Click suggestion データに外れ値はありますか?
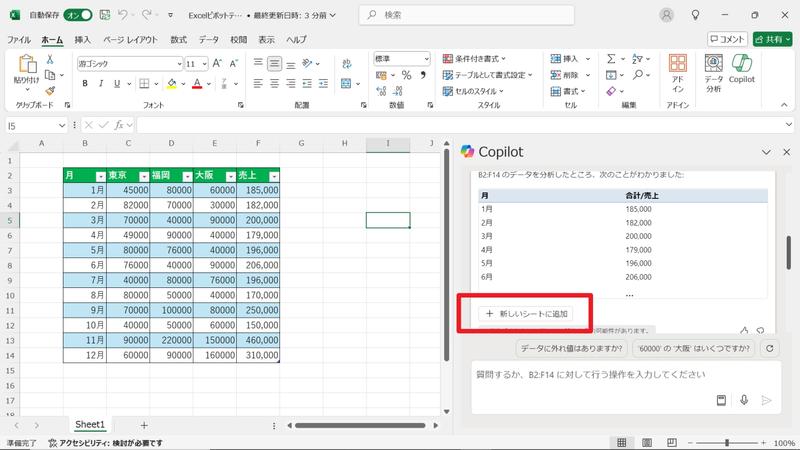The width and height of the screenshot is (800, 450). click(571, 348)
